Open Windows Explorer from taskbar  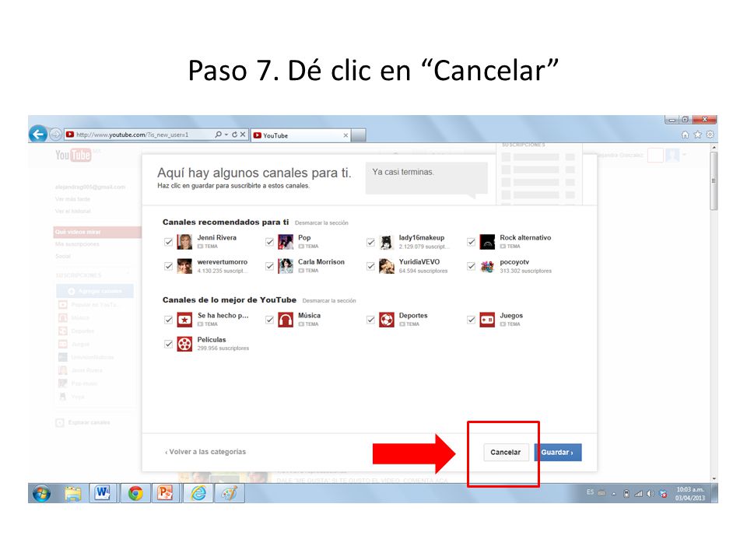(73, 493)
